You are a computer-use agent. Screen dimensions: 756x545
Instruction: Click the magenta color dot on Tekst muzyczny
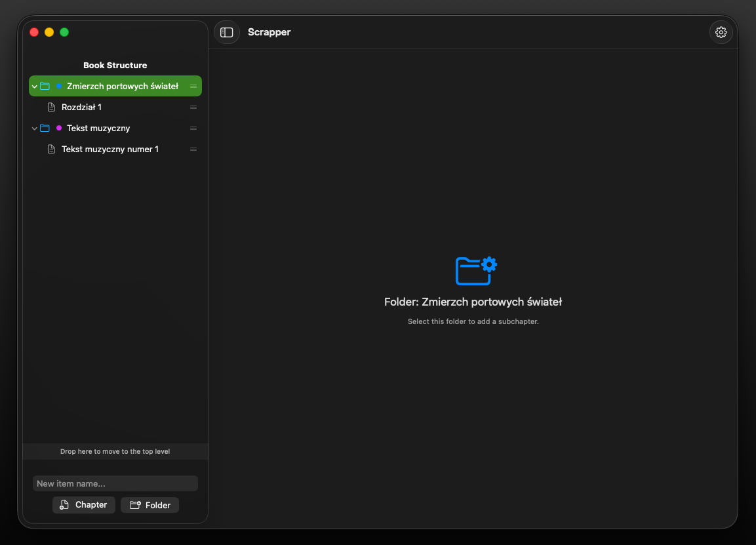tap(59, 129)
